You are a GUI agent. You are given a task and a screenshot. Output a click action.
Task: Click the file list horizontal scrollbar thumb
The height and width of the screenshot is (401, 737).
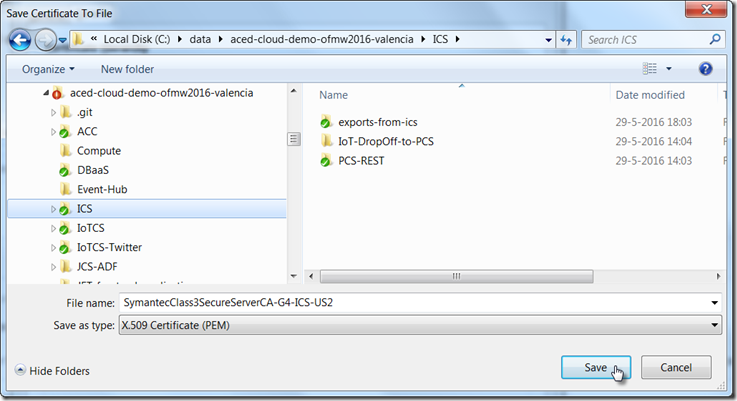pyautogui.click(x=456, y=276)
